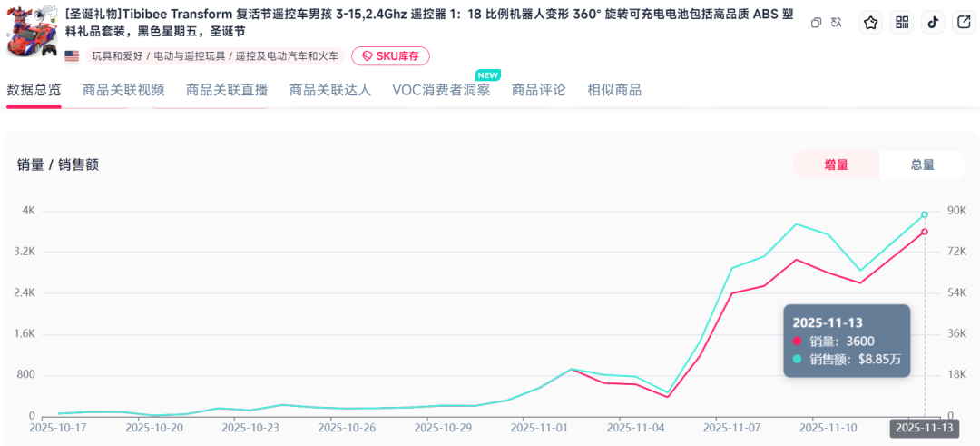Screen dimensions: 980x446
Task: Open the 商品关联视频 tab
Action: pos(123,90)
